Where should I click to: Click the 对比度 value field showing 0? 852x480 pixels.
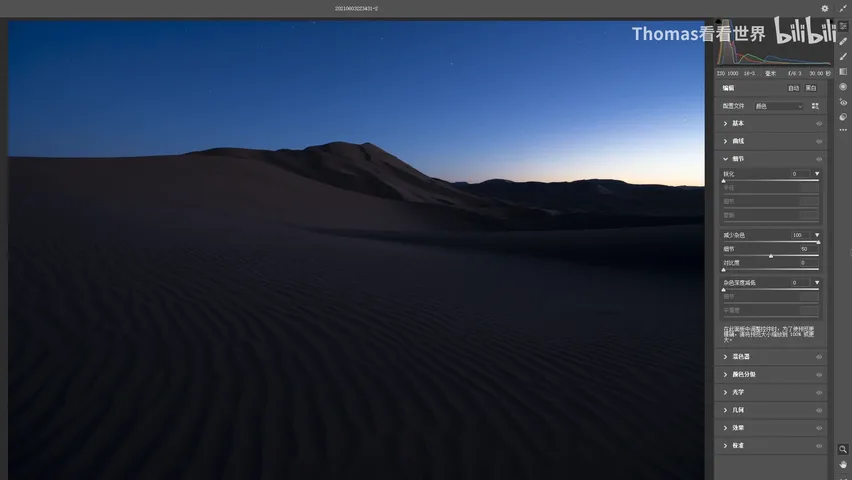pos(808,263)
